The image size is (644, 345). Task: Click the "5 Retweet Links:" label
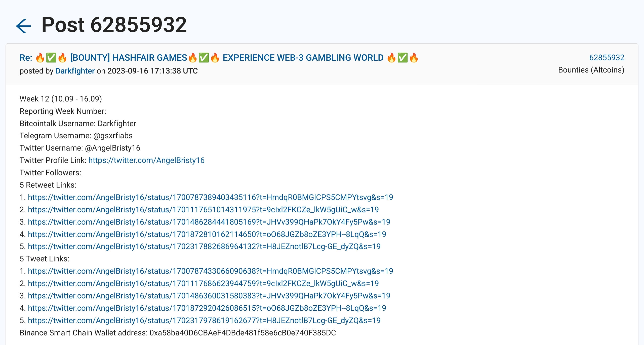[x=48, y=185]
